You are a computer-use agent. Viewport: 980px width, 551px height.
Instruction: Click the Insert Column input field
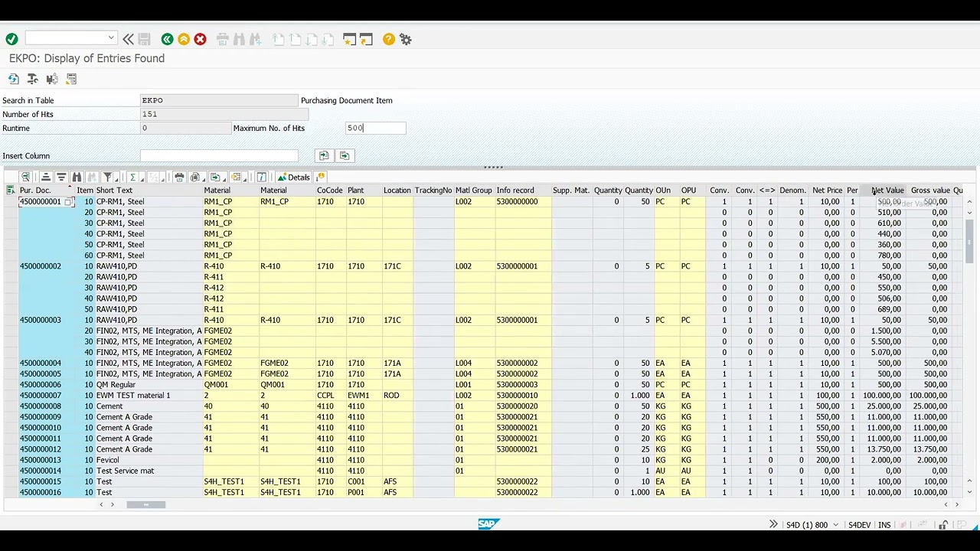(x=219, y=155)
